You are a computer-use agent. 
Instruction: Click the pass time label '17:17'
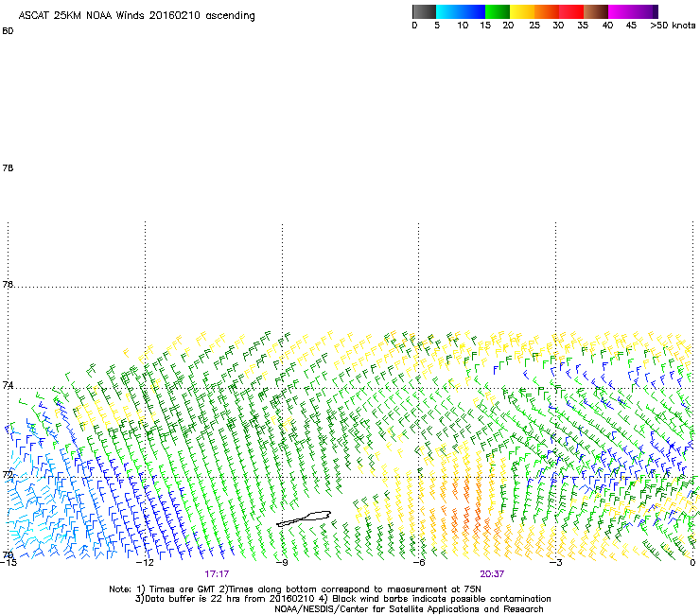(x=217, y=574)
